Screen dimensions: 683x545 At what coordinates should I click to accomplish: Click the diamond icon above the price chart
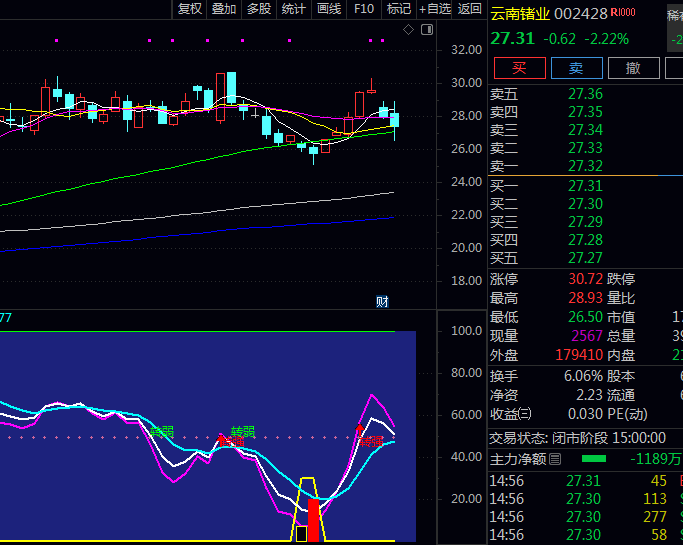click(x=408, y=30)
